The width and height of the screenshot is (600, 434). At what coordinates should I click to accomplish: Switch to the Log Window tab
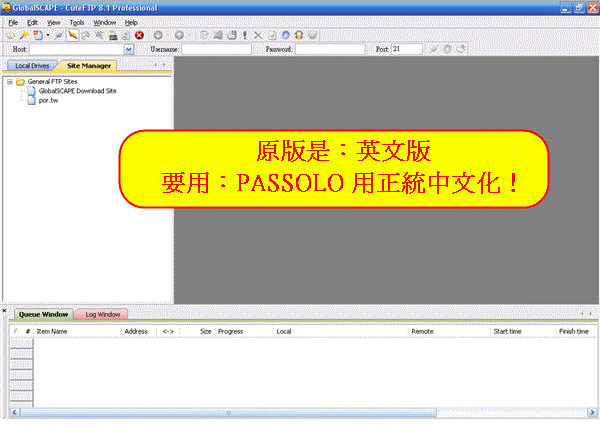(103, 314)
